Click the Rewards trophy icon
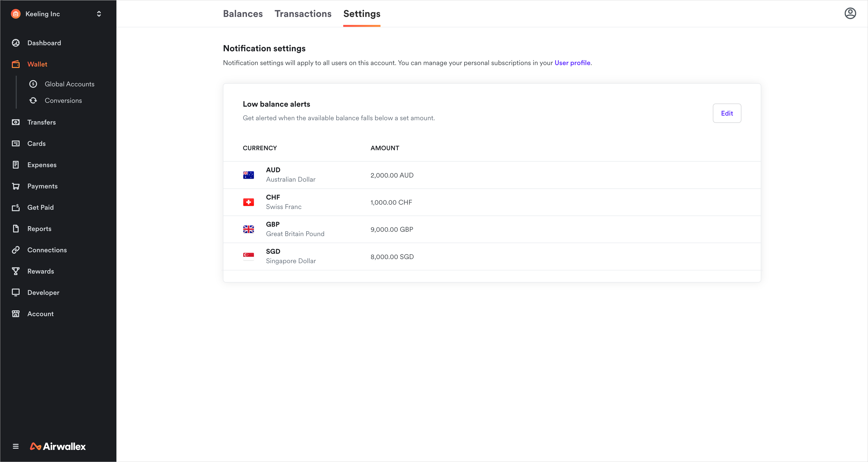The image size is (868, 462). (x=15, y=271)
